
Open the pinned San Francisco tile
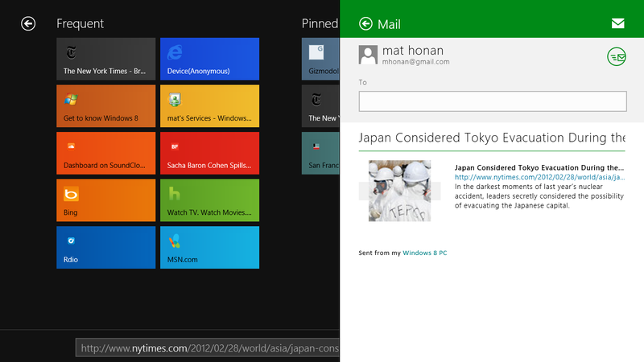pyautogui.click(x=320, y=153)
